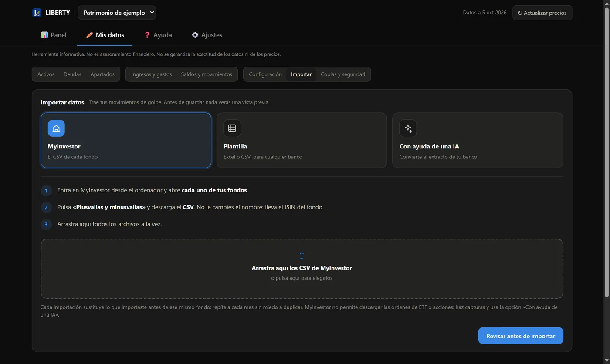Click the Liberty logo icon

click(x=37, y=13)
